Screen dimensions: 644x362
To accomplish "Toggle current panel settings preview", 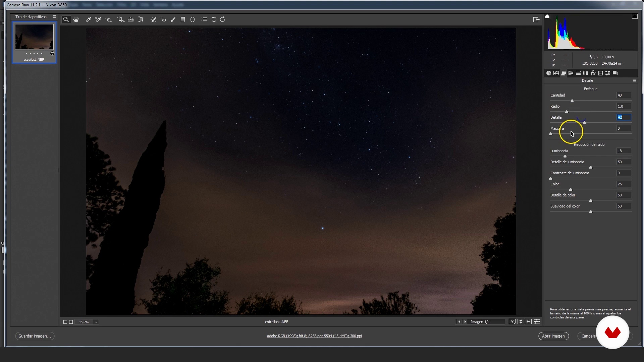I will tap(537, 322).
